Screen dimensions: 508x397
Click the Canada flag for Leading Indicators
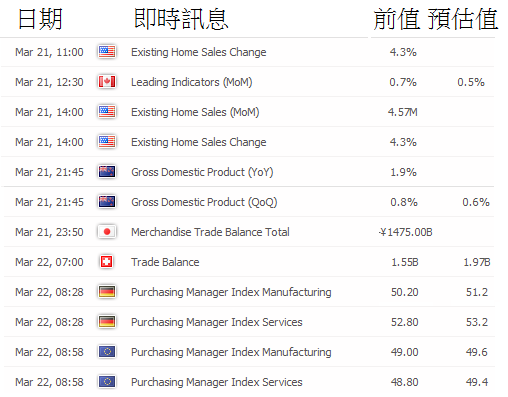coord(107,82)
